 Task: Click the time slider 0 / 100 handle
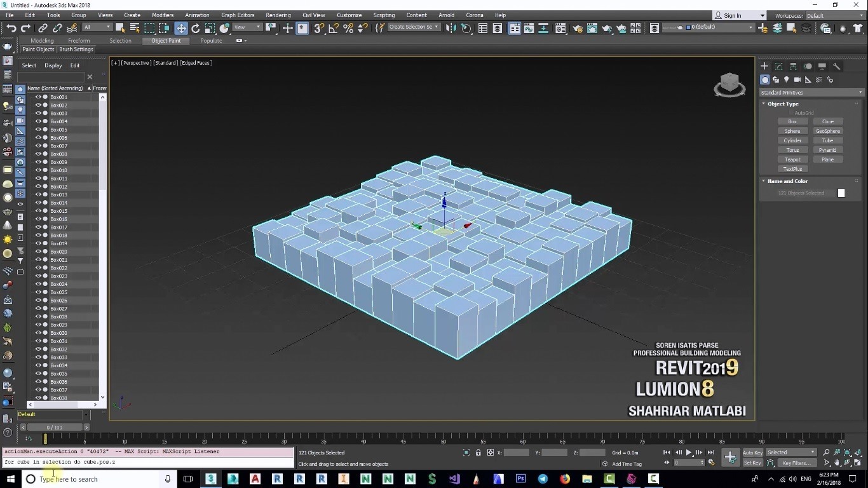55,428
